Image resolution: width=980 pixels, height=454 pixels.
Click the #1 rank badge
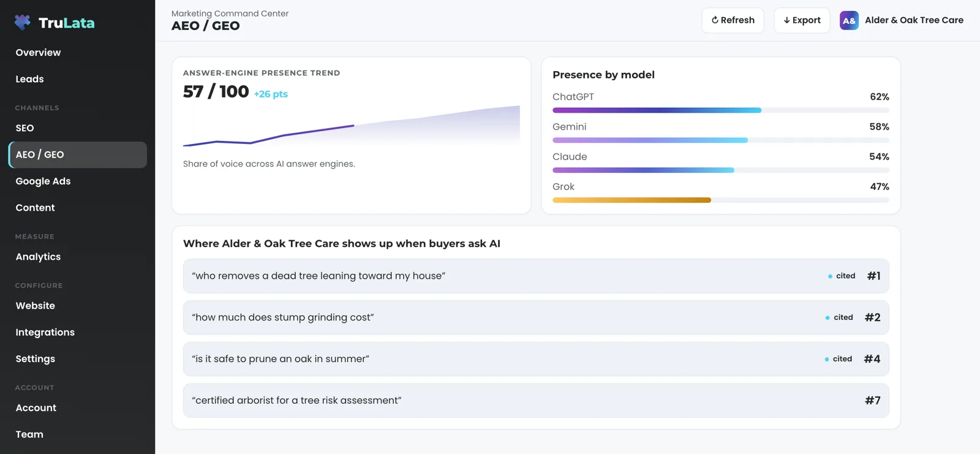coord(874,276)
